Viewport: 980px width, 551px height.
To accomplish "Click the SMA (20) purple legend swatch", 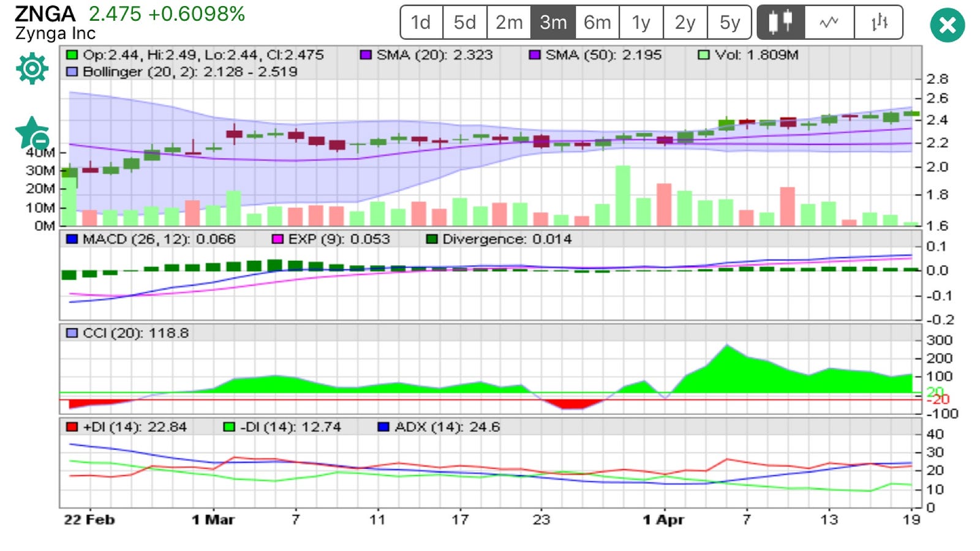I will pos(366,55).
